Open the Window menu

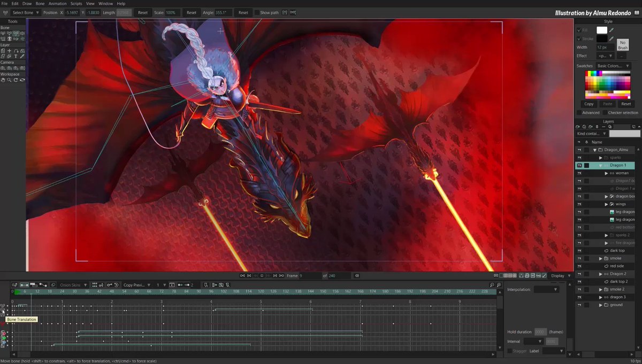click(x=105, y=3)
